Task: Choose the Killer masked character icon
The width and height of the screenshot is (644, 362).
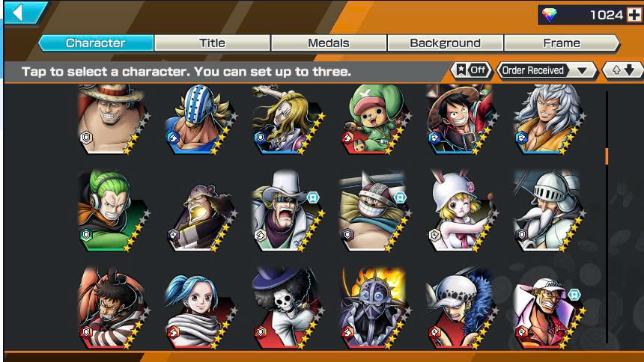Action: (x=200, y=119)
